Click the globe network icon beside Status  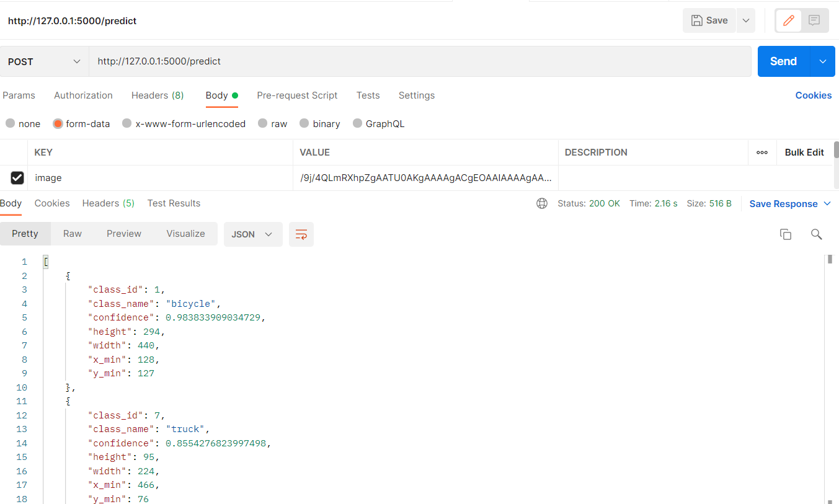pyautogui.click(x=542, y=203)
